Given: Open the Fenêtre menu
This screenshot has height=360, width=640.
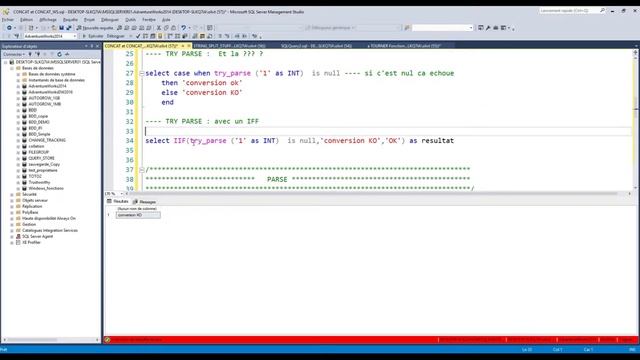Looking at the screenshot, I should click(x=149, y=20).
